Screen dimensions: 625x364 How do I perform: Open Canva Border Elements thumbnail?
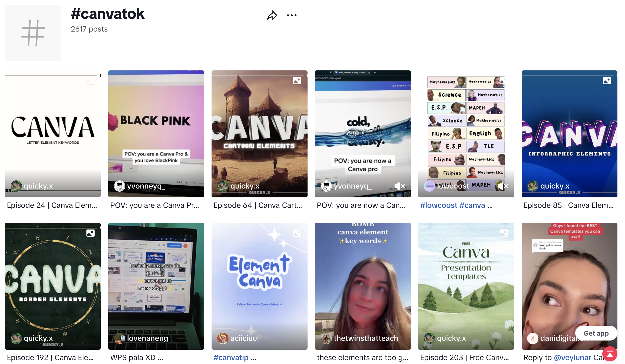(x=53, y=286)
